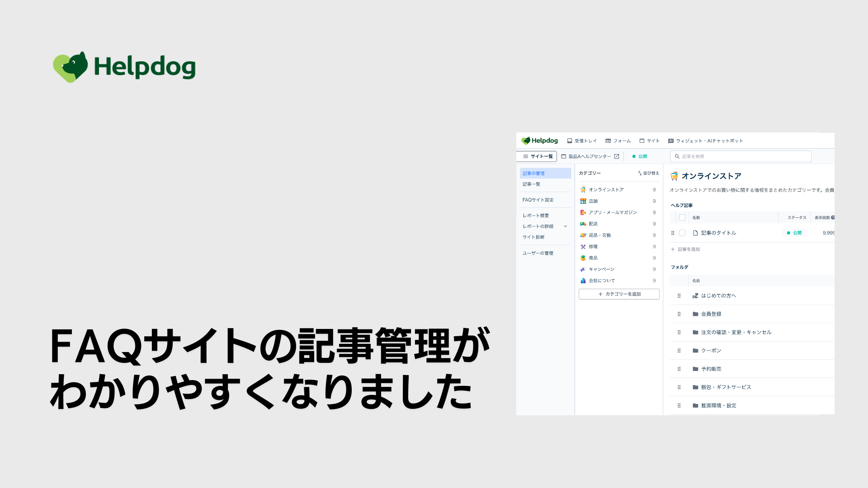Click the 修理 category tools icon

pyautogui.click(x=583, y=247)
